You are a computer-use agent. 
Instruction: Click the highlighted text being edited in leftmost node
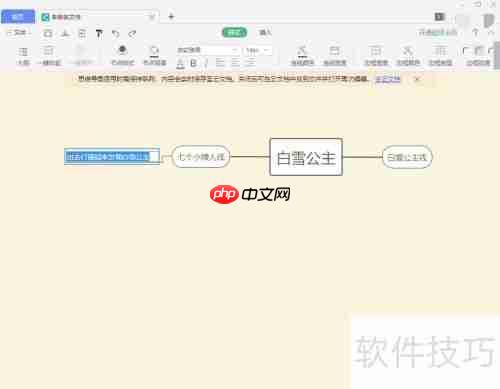(107, 156)
